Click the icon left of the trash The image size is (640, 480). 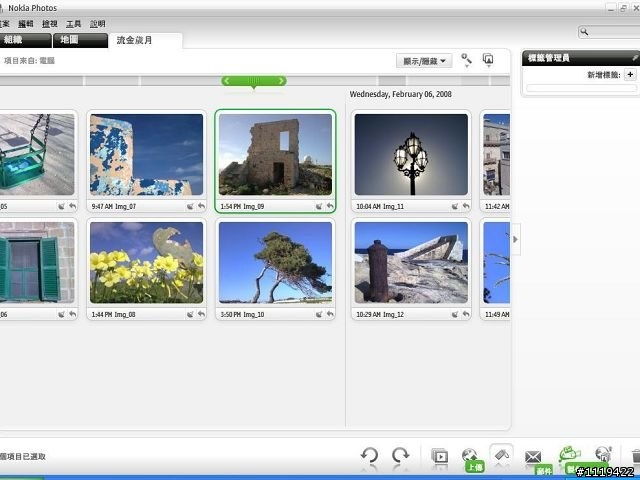[603, 454]
